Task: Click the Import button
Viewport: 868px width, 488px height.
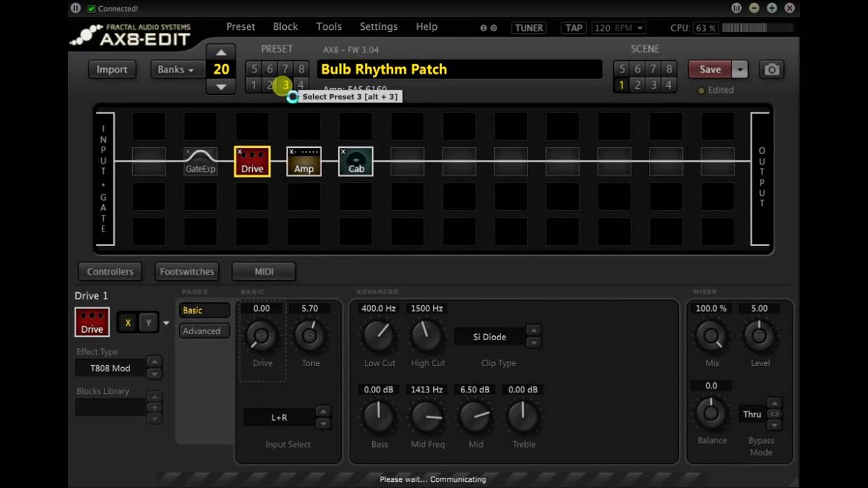Action: 112,69
